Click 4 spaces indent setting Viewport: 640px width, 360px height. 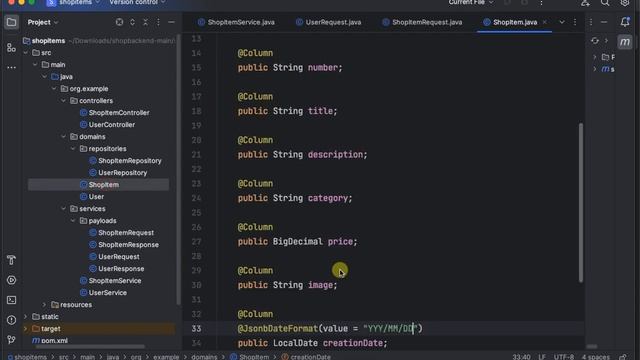tap(596, 357)
